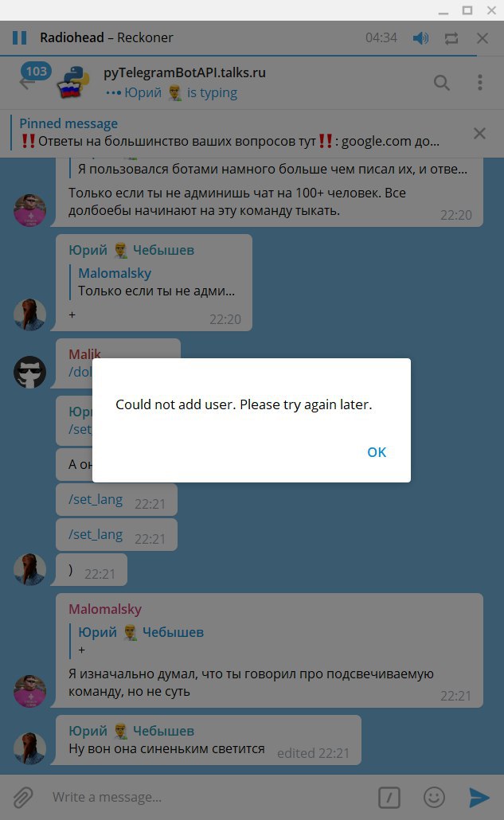Pause the Radiohead Reckoner track
The image size is (504, 820).
[19, 37]
